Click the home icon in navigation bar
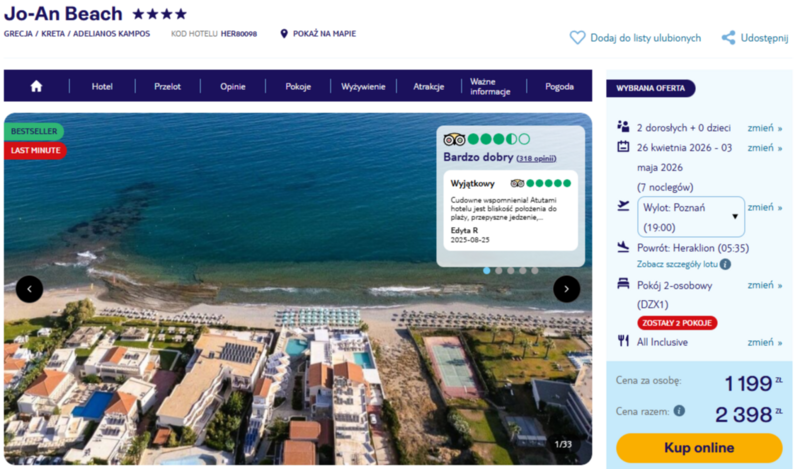The width and height of the screenshot is (800, 469). click(36, 86)
